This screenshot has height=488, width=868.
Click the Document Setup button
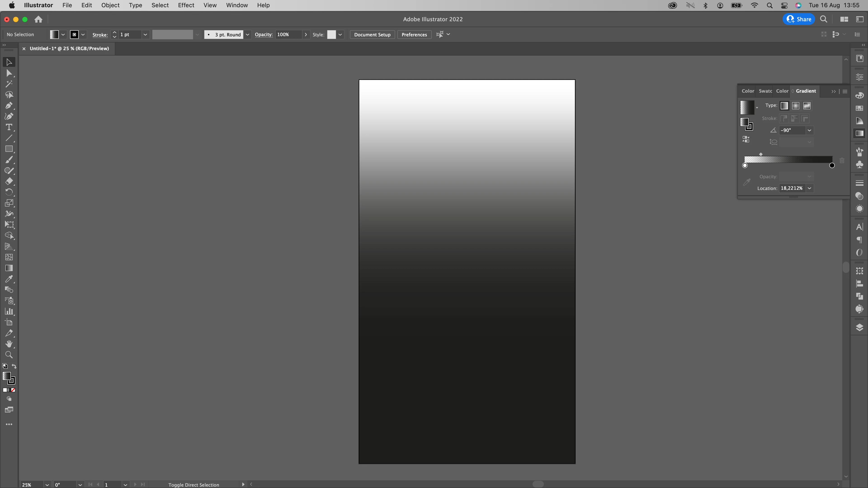[372, 35]
